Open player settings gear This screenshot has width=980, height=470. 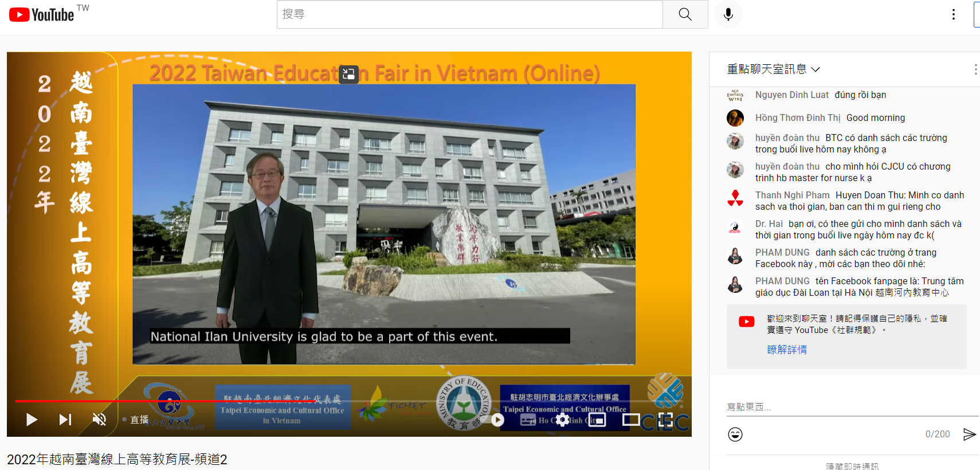[x=562, y=420]
